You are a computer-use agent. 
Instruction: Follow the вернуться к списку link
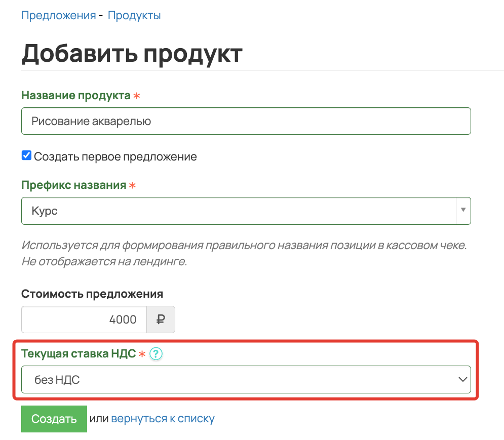(x=163, y=419)
